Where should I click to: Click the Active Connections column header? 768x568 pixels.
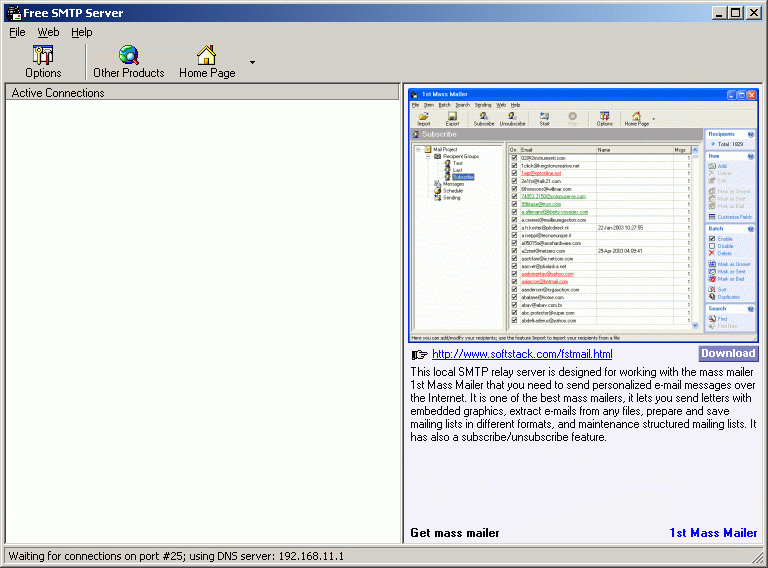coord(202,93)
